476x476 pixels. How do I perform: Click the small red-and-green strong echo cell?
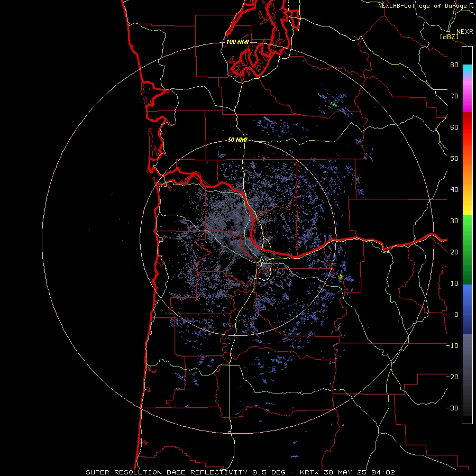[341, 277]
